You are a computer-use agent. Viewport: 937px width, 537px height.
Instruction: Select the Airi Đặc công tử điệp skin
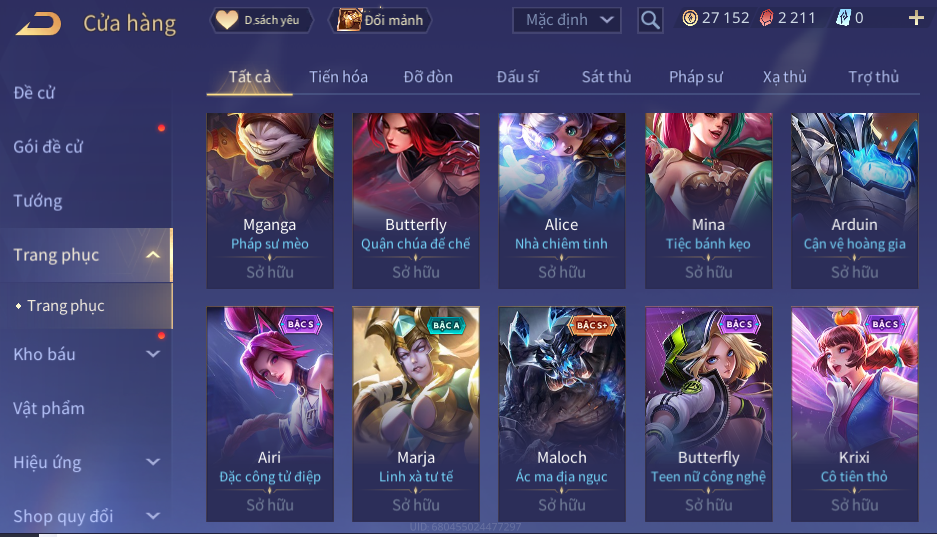tap(270, 414)
